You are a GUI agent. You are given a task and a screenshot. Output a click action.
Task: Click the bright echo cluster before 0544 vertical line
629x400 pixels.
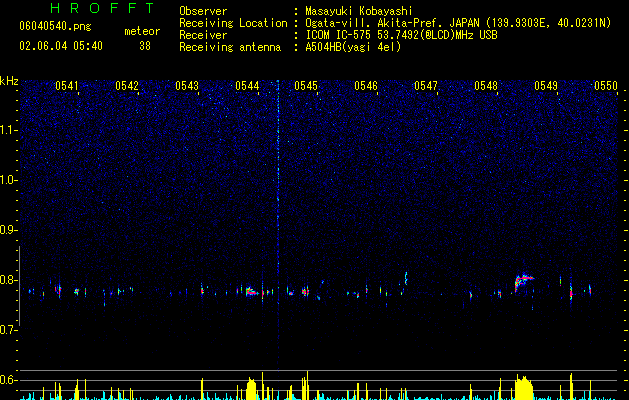point(252,291)
